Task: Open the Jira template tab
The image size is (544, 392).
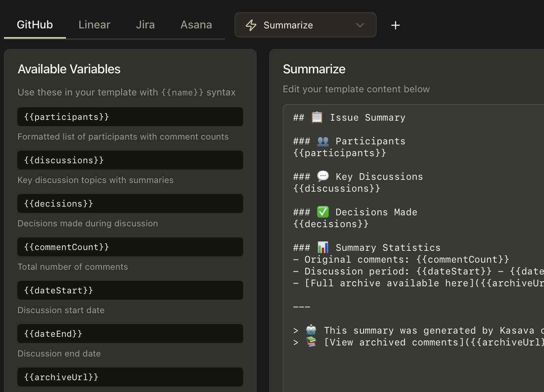Action: pyautogui.click(x=145, y=24)
